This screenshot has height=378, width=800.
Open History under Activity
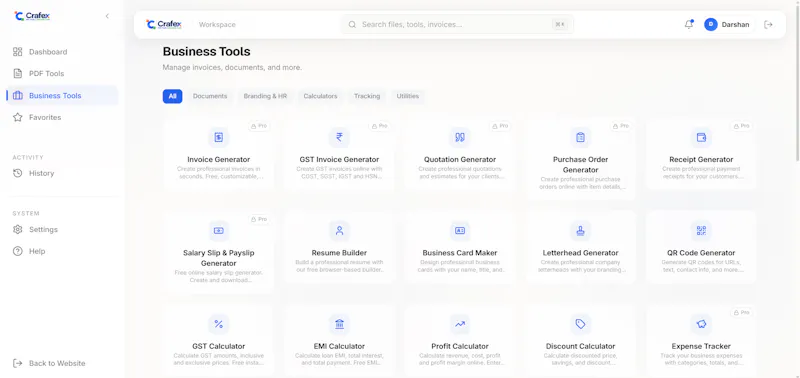62,173
